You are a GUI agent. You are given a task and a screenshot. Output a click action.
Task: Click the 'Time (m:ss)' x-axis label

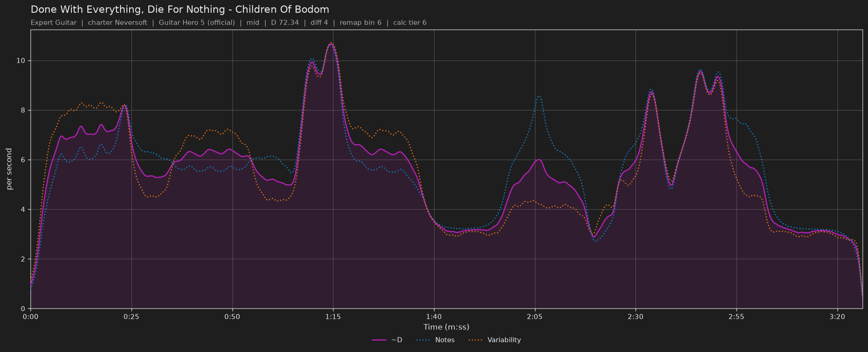[x=446, y=327]
